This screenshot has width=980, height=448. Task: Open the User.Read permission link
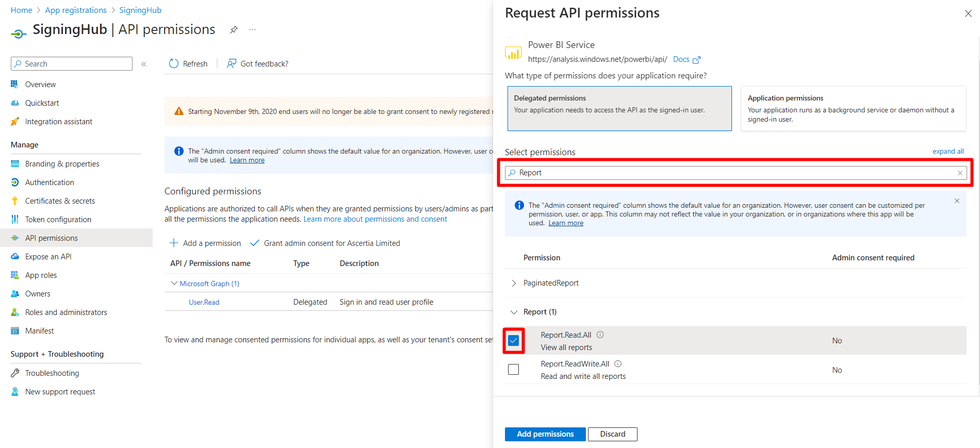click(x=204, y=302)
